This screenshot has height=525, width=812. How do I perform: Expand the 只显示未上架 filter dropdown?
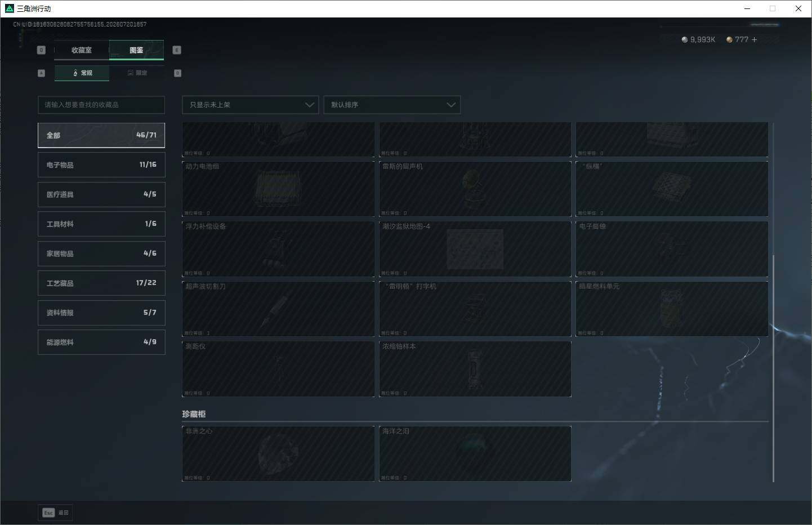251,105
